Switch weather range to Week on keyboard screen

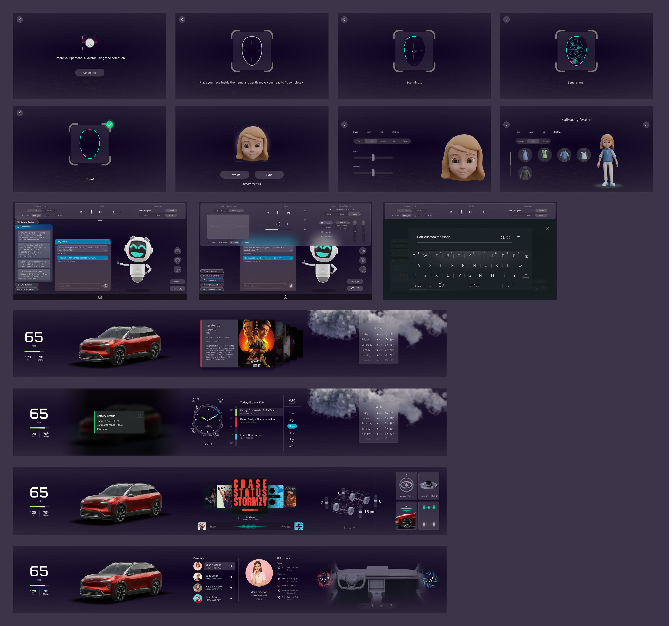(528, 215)
